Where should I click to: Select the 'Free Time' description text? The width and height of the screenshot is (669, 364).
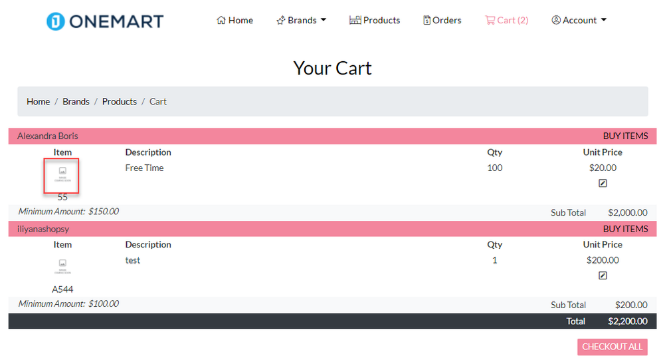pyautogui.click(x=144, y=168)
